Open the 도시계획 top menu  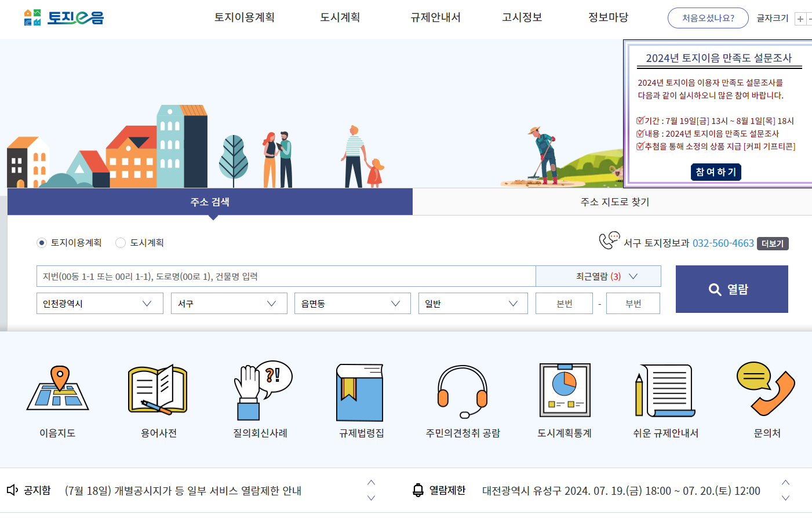[x=340, y=17]
